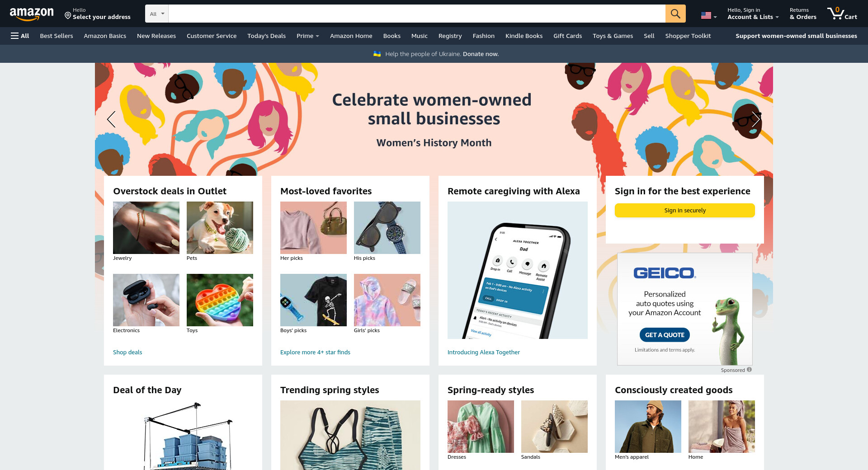
Task: Advance to next banner slide arrow
Action: point(756,119)
